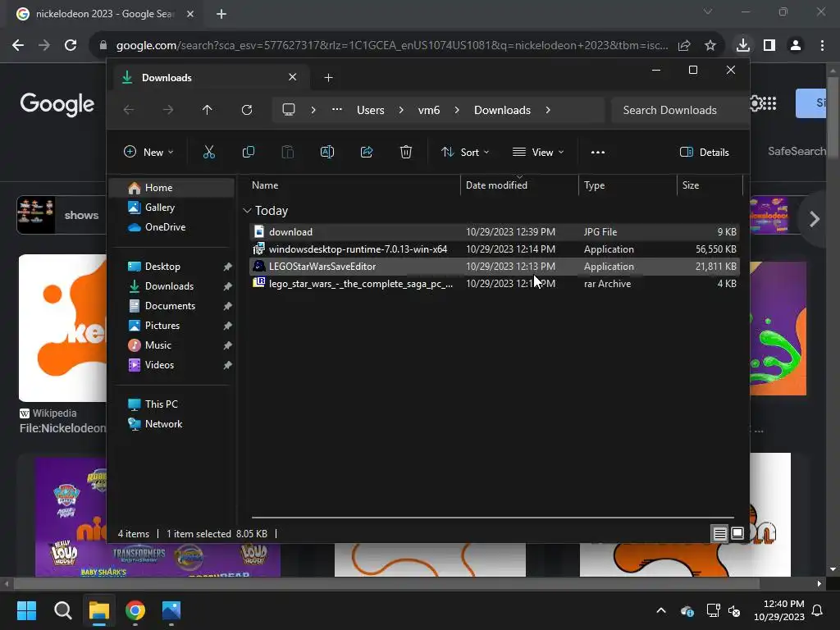Sort by the Name column header
The height and width of the screenshot is (630, 840).
pos(354,185)
